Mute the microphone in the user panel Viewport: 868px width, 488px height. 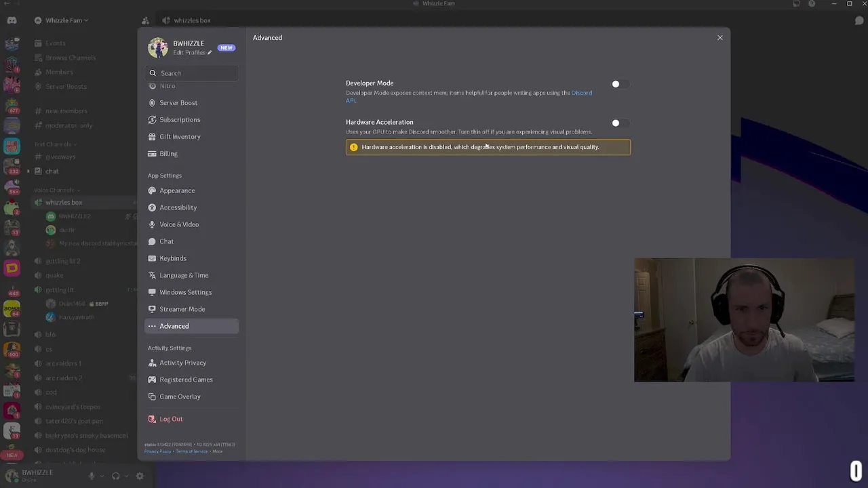pyautogui.click(x=92, y=476)
